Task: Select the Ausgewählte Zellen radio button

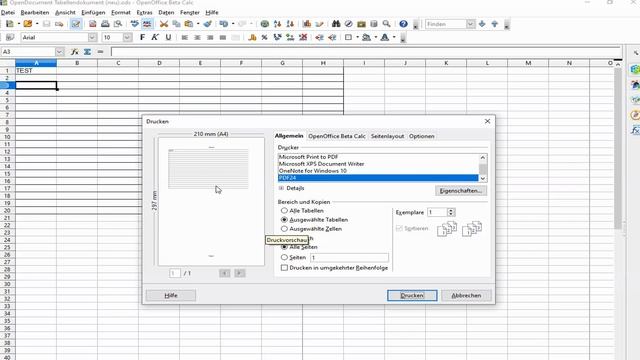Action: pyautogui.click(x=284, y=229)
